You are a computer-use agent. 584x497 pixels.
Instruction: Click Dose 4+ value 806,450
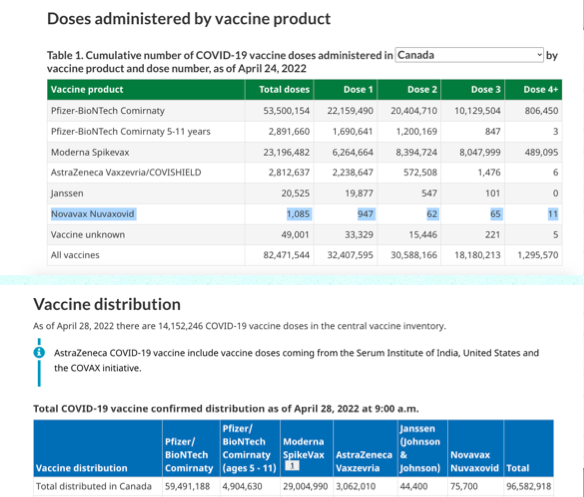tap(541, 111)
